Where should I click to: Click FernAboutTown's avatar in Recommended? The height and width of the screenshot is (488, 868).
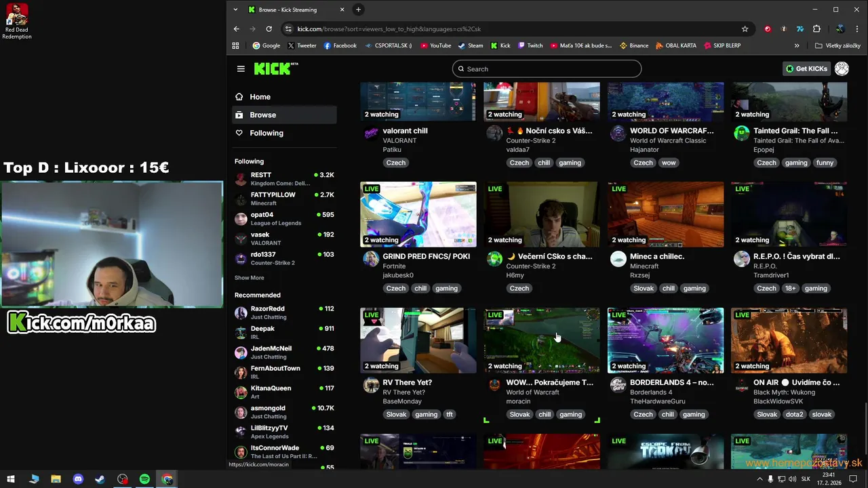(241, 372)
